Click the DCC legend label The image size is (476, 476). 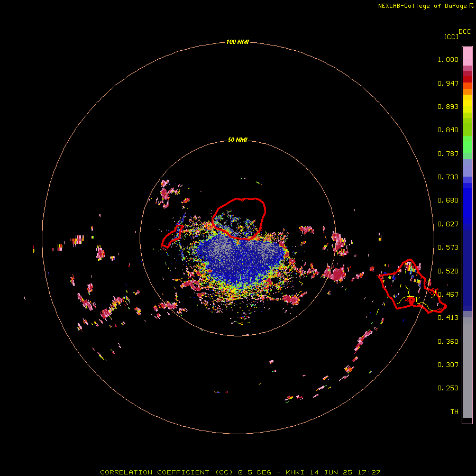(x=465, y=32)
